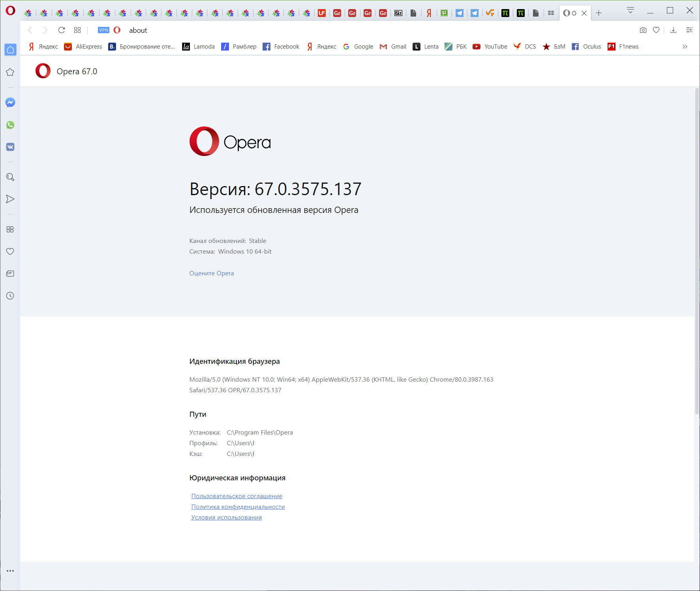This screenshot has width=700, height=591.
Task: Open sidebar setup three-dots menu
Action: pos(10,571)
